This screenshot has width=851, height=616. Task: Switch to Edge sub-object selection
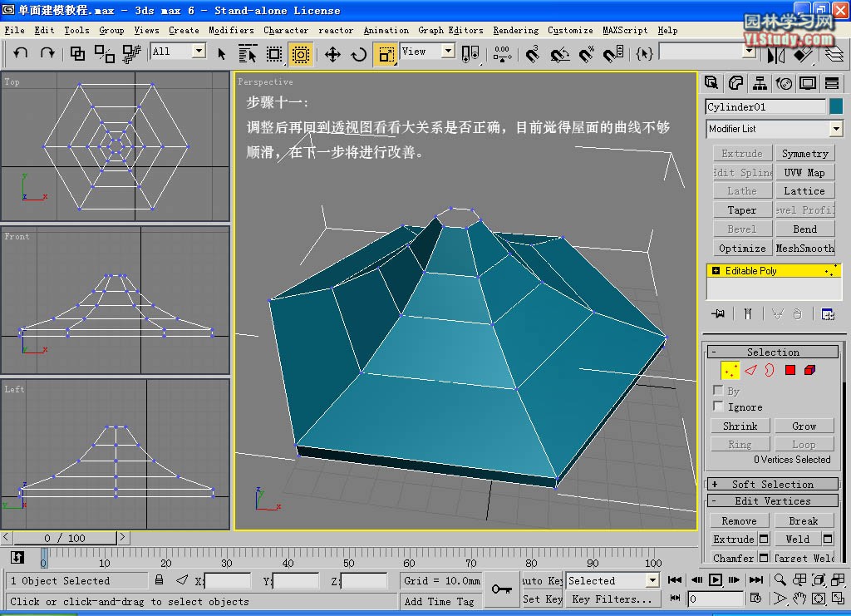tap(750, 370)
